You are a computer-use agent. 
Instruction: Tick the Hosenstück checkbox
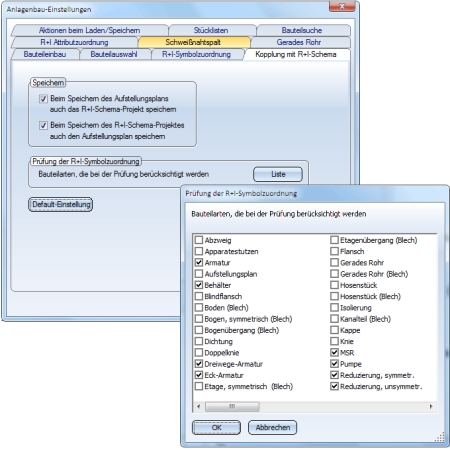point(334,285)
